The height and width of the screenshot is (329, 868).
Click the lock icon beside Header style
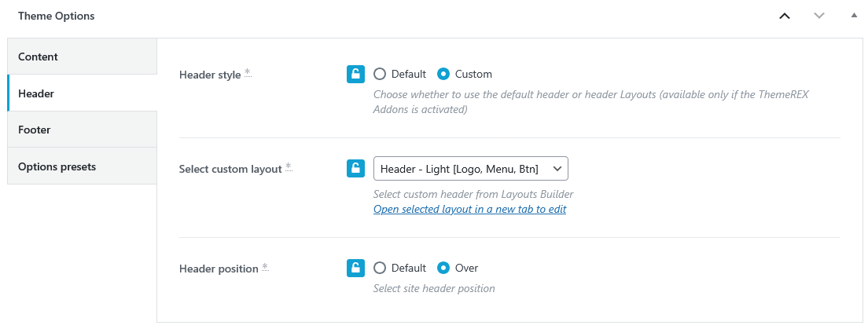[x=355, y=75]
